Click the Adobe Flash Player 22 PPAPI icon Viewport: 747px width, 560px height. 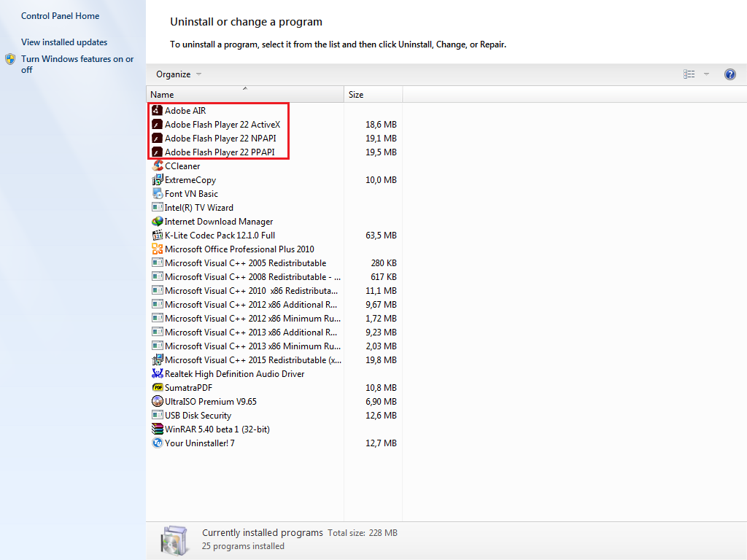click(158, 152)
